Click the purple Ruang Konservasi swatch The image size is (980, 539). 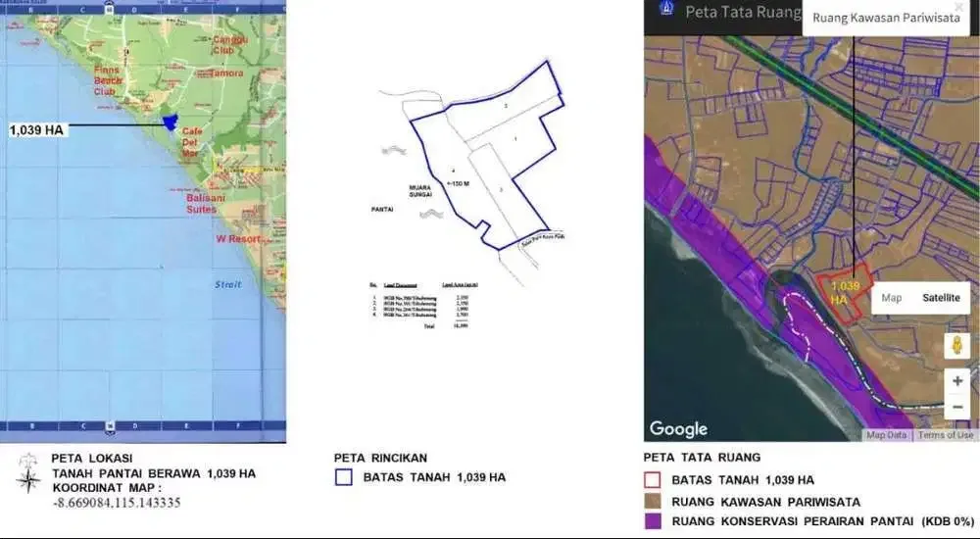pyautogui.click(x=653, y=520)
